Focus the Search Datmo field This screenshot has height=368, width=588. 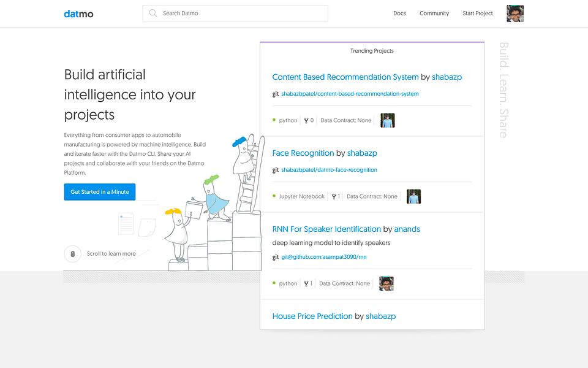tap(235, 13)
